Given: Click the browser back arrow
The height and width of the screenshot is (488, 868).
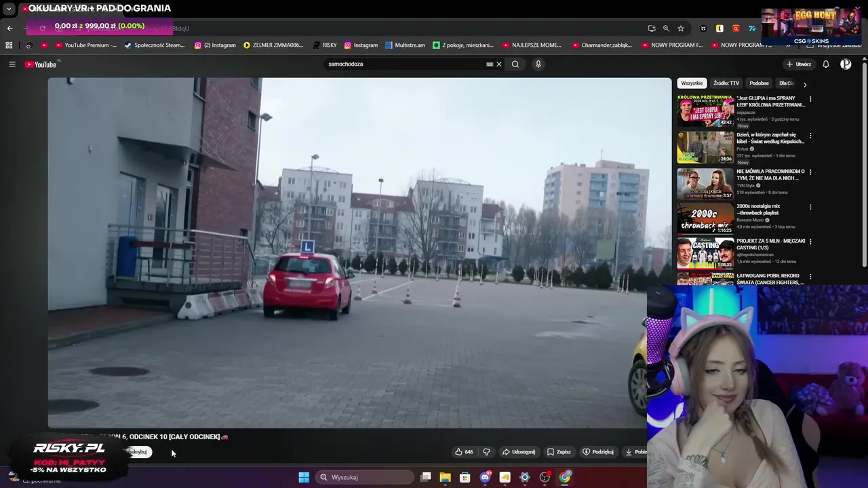Looking at the screenshot, I should coord(9,28).
